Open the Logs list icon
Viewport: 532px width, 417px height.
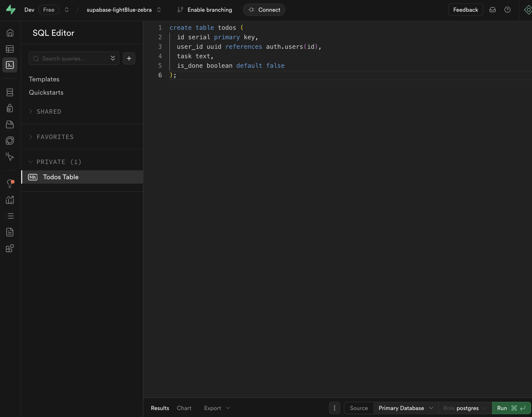point(10,216)
